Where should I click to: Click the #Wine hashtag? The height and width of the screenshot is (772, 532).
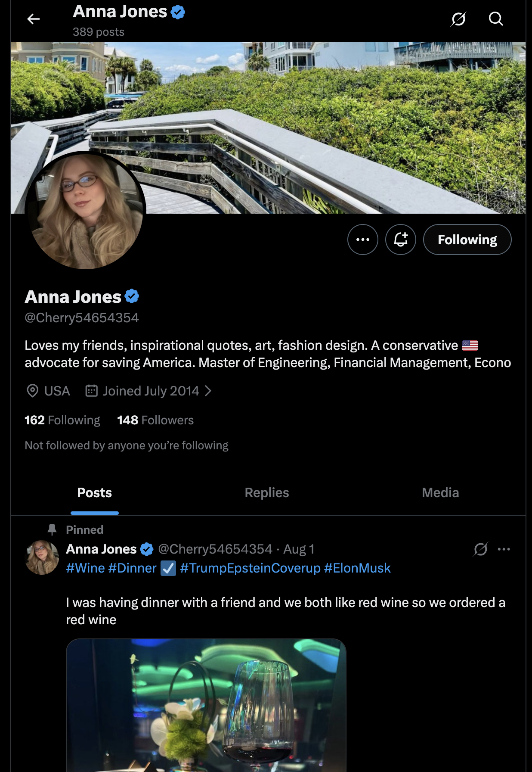(x=85, y=568)
